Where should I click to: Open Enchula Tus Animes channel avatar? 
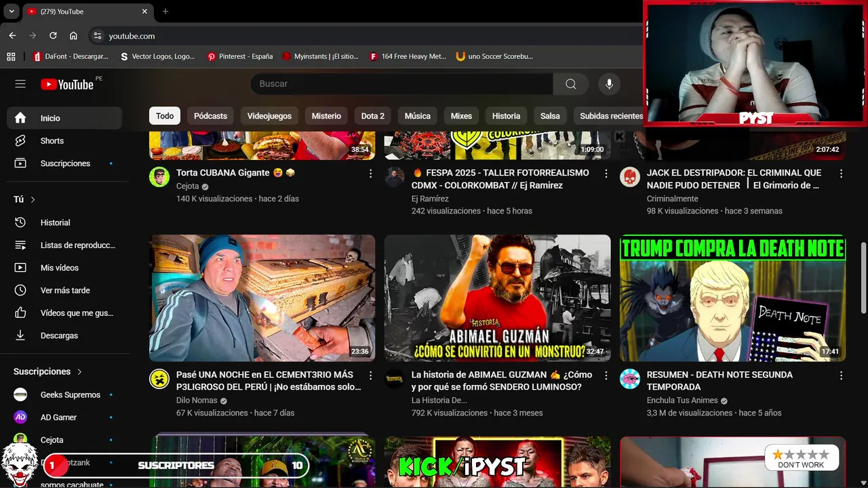[x=630, y=379]
